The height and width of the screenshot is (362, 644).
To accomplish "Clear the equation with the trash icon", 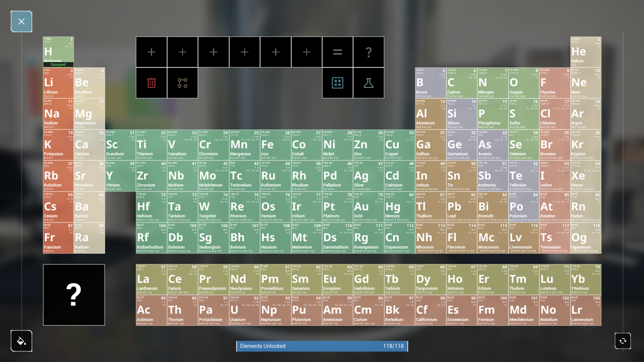I will (151, 82).
